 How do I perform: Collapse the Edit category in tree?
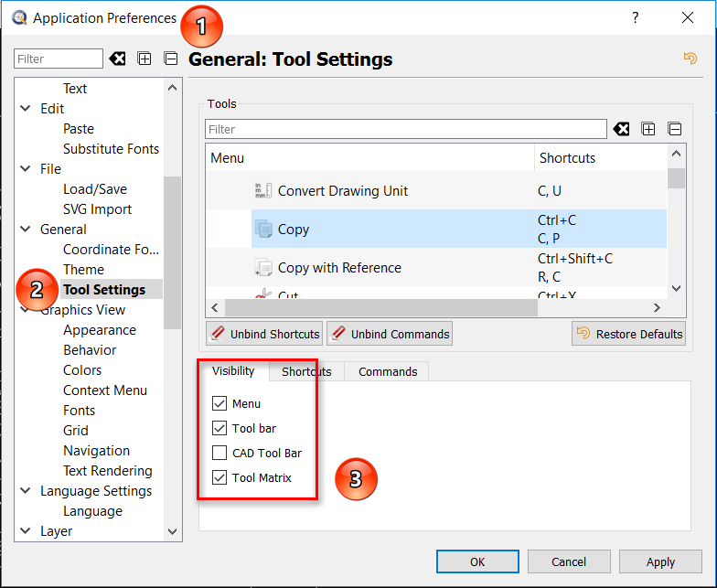(26, 109)
